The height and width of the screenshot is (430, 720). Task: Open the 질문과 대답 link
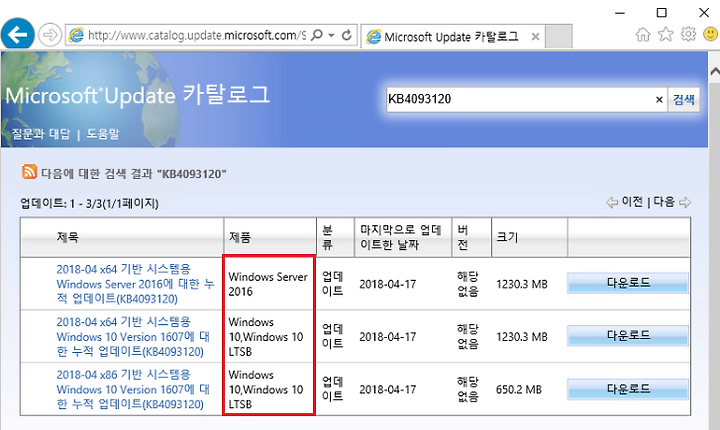pyautogui.click(x=41, y=134)
